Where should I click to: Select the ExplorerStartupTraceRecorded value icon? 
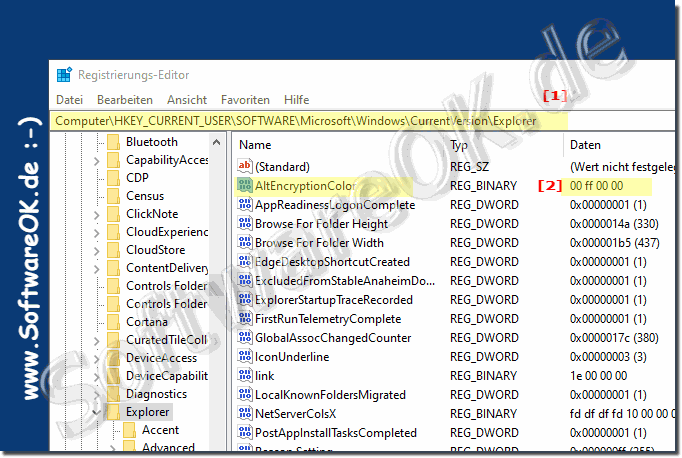tap(245, 300)
